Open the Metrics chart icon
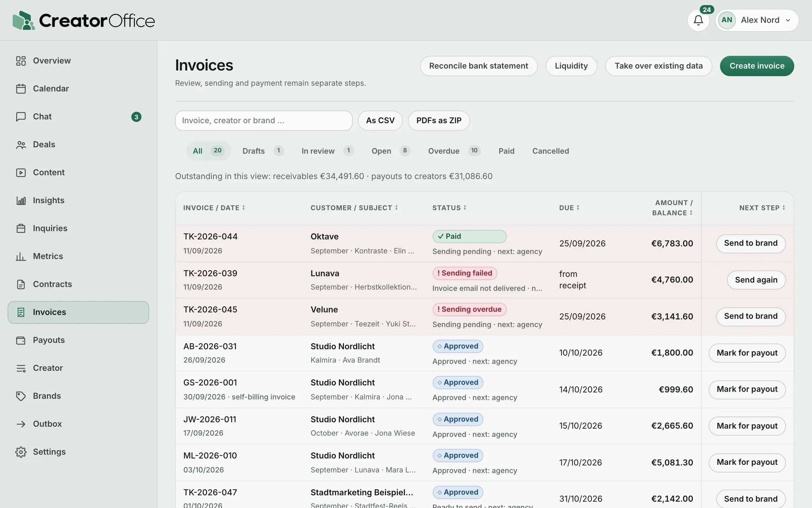Image resolution: width=812 pixels, height=508 pixels. (21, 256)
